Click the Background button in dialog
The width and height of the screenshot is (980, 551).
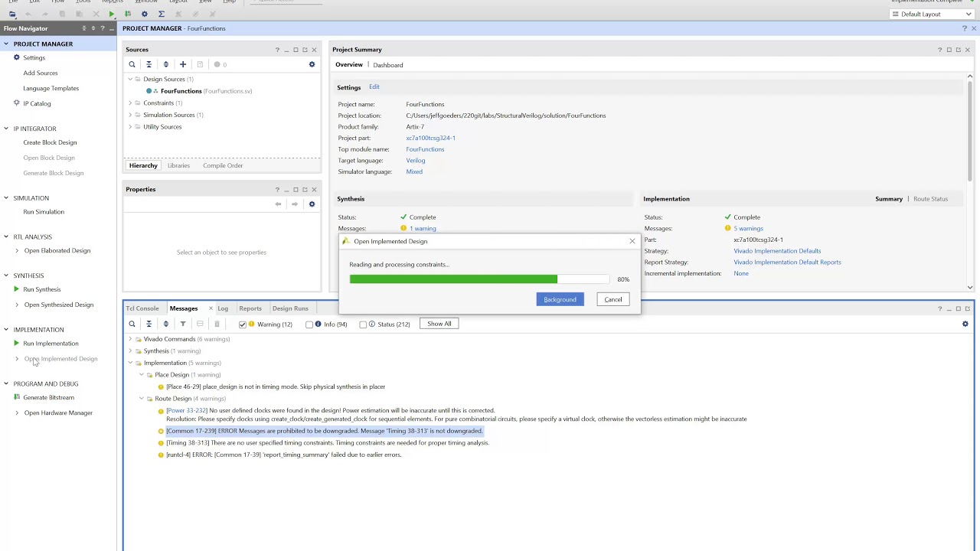click(560, 299)
